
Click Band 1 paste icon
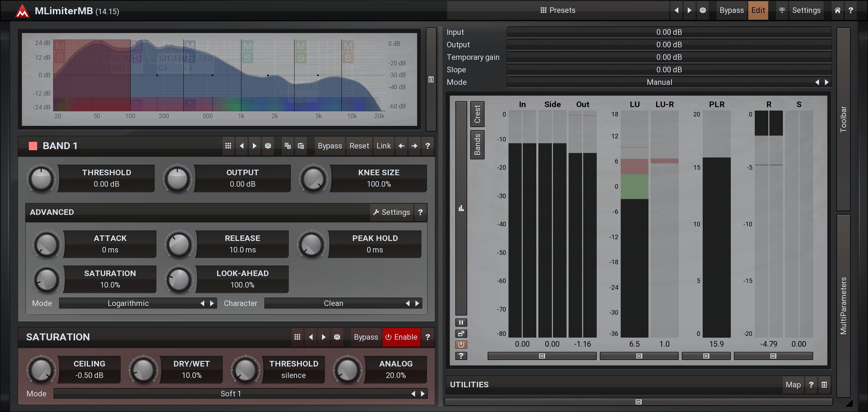[x=301, y=146]
